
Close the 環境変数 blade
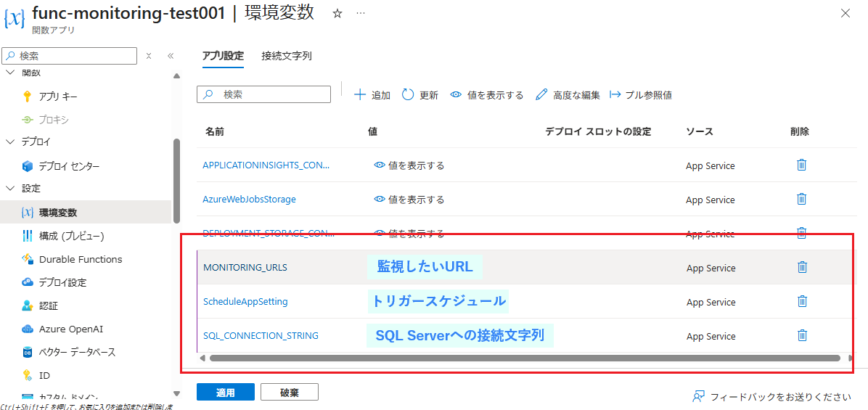tap(845, 13)
